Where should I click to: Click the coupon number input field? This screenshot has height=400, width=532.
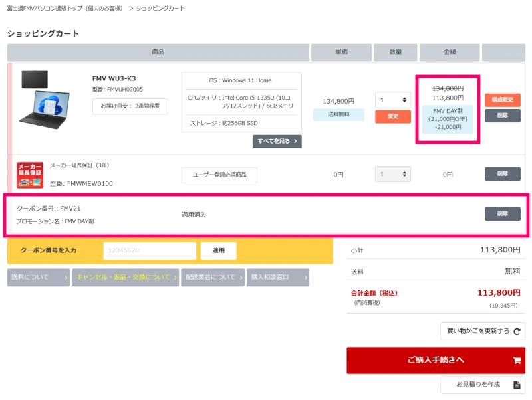click(x=150, y=250)
